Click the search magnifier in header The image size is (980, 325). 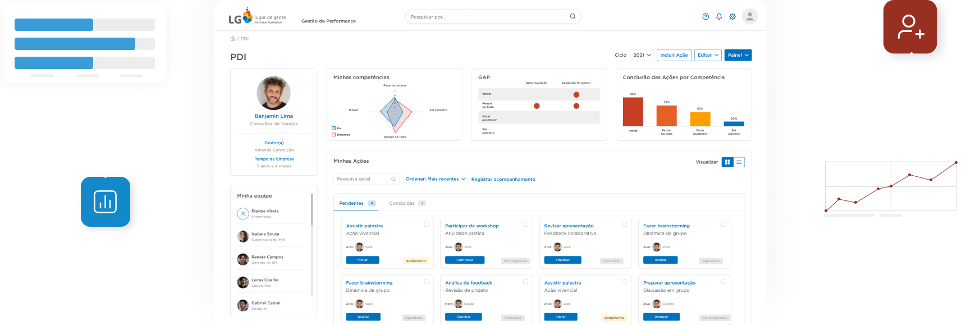pyautogui.click(x=573, y=17)
